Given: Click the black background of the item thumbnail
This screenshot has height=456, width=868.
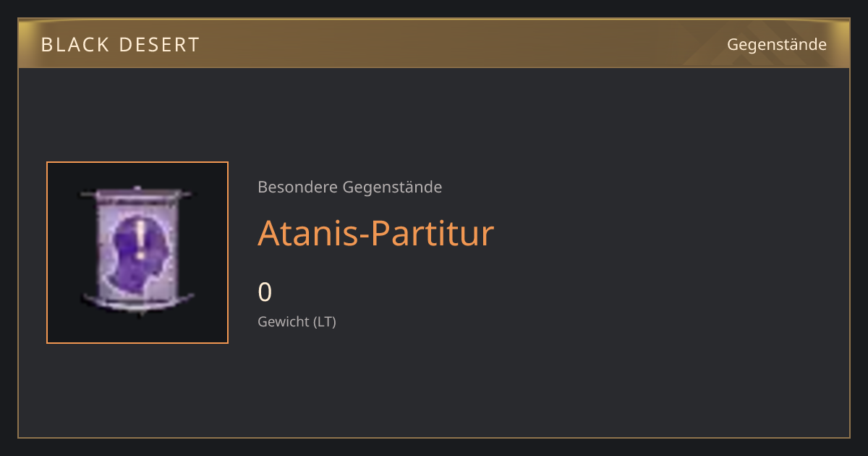Looking at the screenshot, I should pyautogui.click(x=64, y=326).
